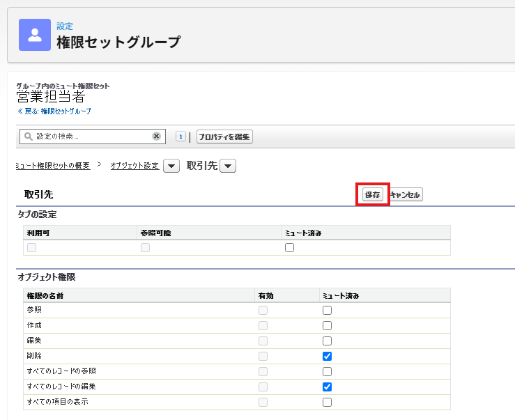Expand the dropdown next to オブジェクト設定
The height and width of the screenshot is (420, 515).
(x=171, y=166)
